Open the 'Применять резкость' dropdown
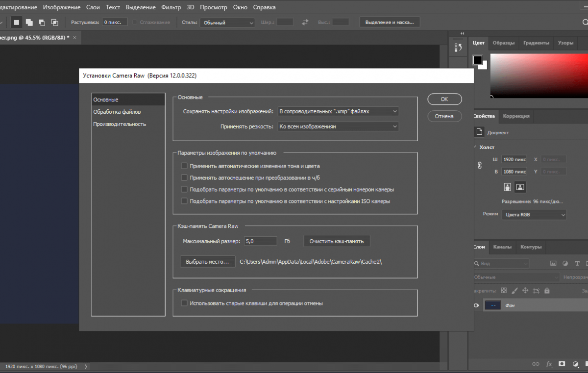 coord(338,126)
